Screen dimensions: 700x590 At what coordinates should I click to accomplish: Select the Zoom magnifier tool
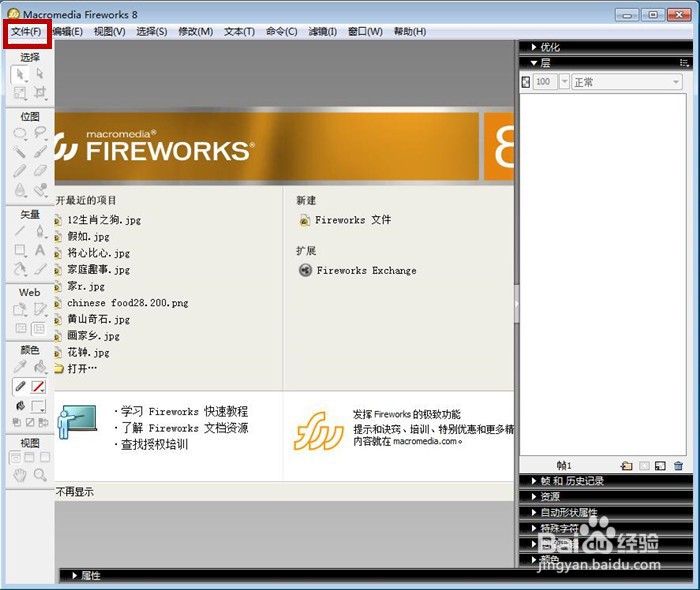click(x=40, y=475)
